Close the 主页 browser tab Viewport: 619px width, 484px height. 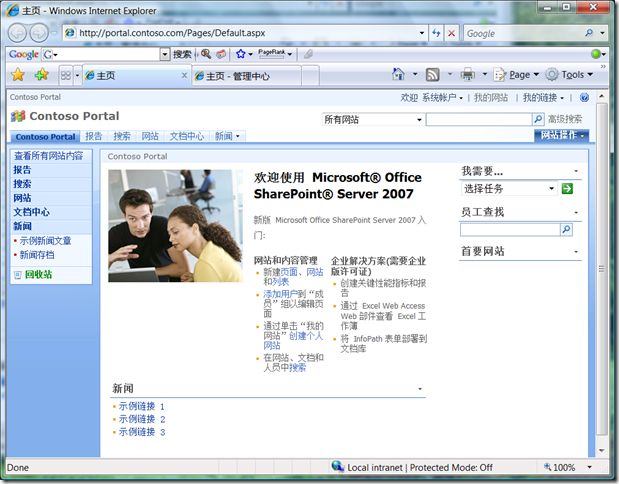(x=184, y=75)
